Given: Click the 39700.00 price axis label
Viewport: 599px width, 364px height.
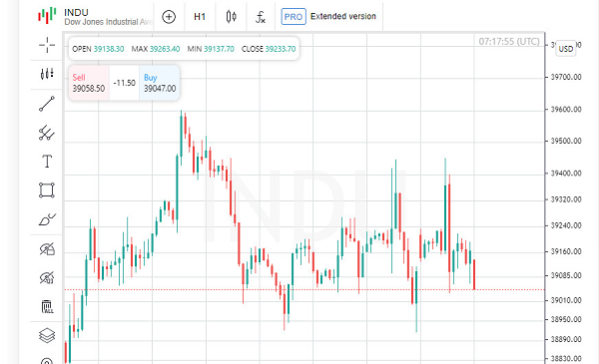Looking at the screenshot, I should coord(566,77).
